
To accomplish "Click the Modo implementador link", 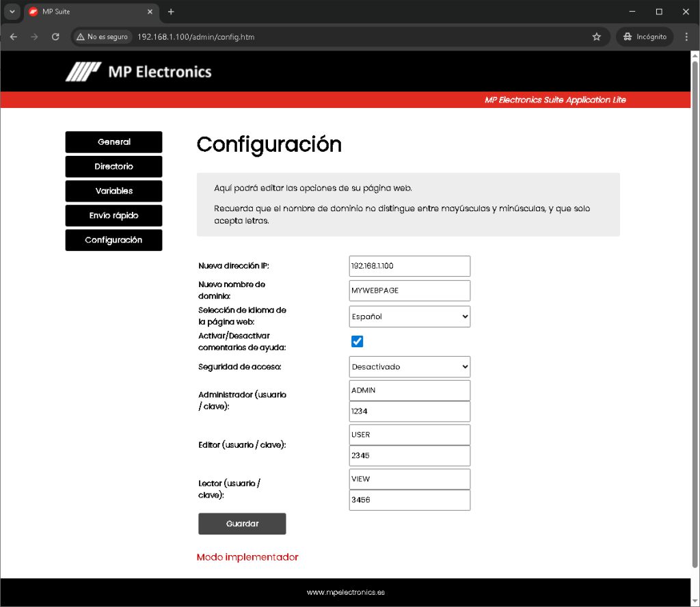I will [x=247, y=557].
